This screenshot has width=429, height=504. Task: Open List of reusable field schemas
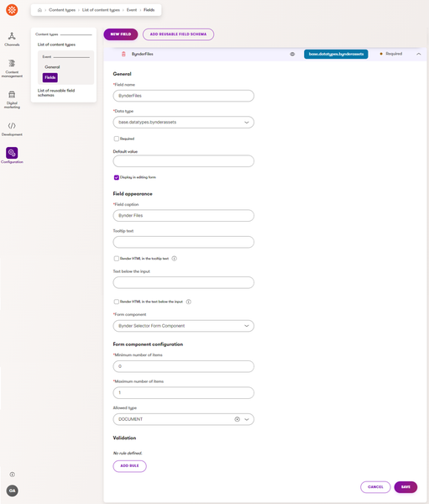(56, 92)
